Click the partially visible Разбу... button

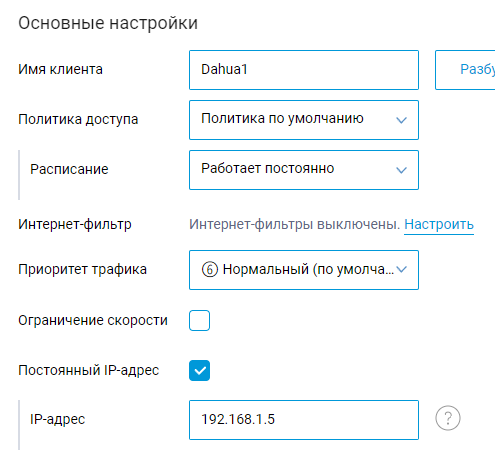(465, 70)
